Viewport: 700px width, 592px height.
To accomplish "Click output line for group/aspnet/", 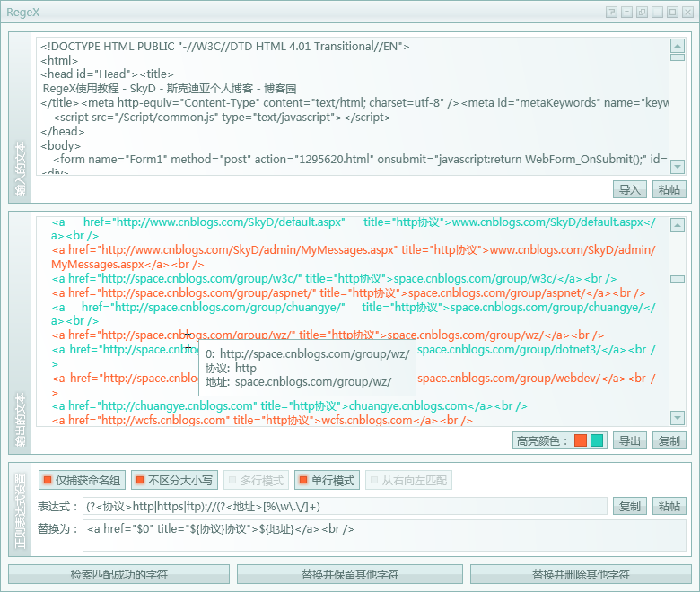I will tap(349, 292).
